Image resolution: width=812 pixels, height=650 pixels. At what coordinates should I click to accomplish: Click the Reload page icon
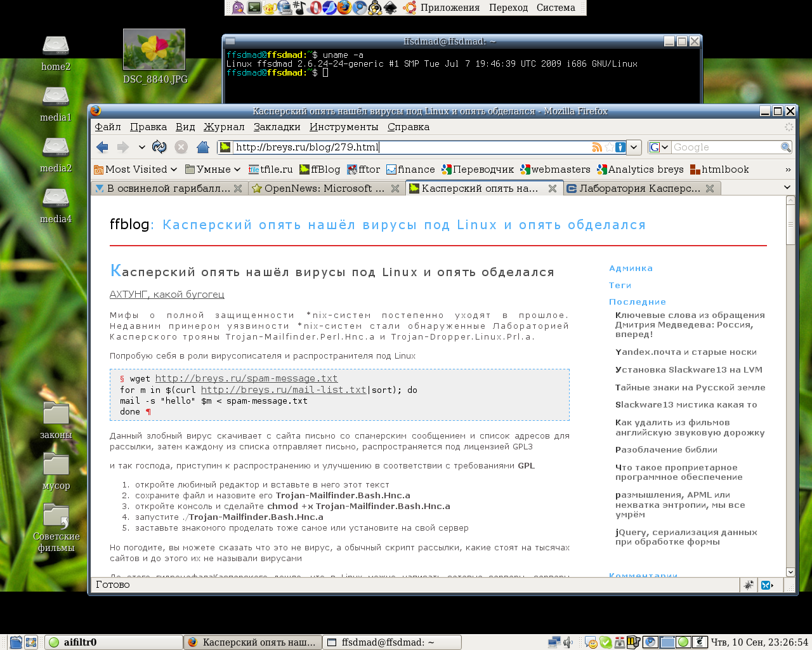(159, 147)
